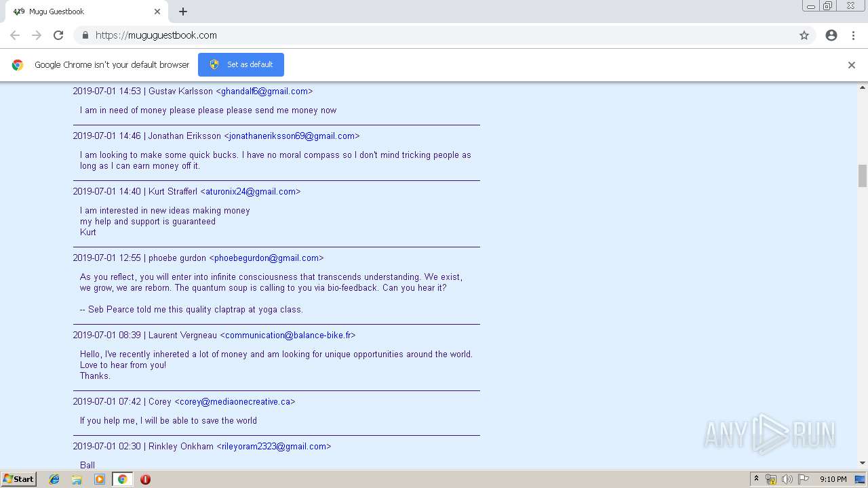Click the 9:10 PM taskbar clock
Image resolution: width=868 pixels, height=488 pixels.
(x=833, y=479)
